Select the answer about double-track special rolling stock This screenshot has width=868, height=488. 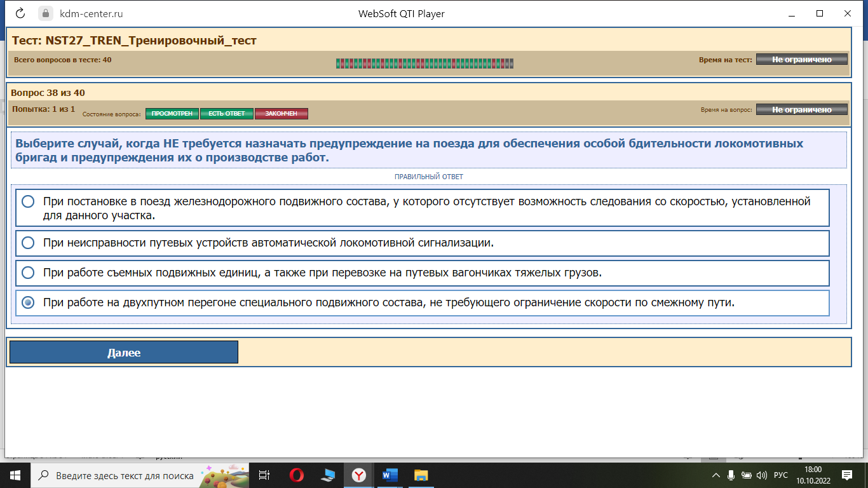(x=423, y=303)
